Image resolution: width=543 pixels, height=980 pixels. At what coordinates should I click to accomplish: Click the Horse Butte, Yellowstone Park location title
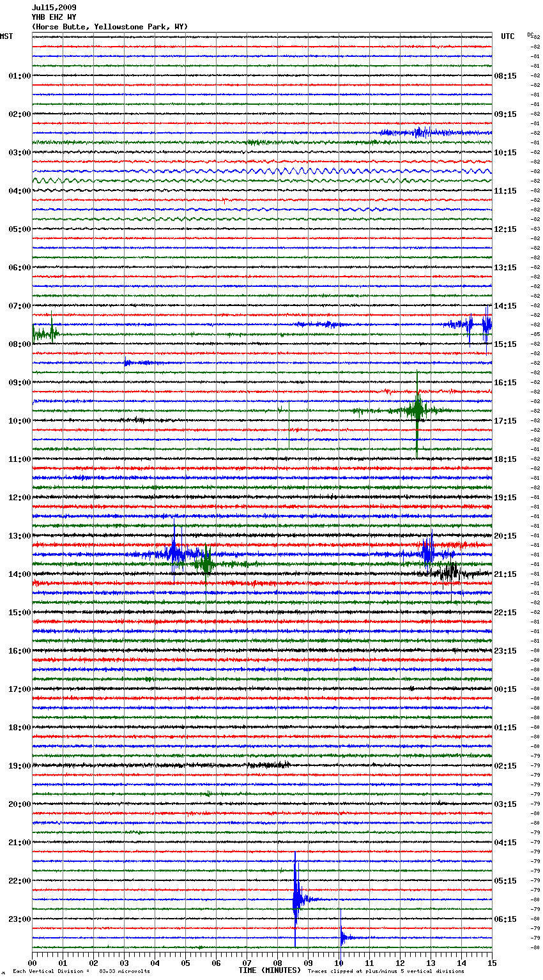click(110, 27)
